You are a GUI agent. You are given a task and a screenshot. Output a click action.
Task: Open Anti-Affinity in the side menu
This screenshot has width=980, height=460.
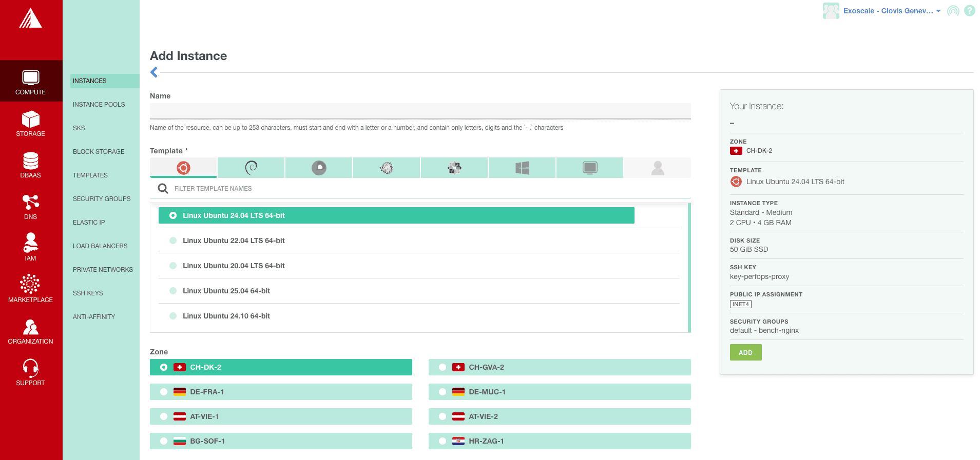pyautogui.click(x=94, y=317)
